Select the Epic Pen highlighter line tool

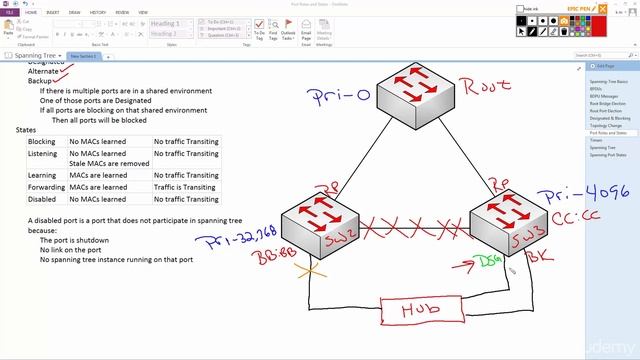click(543, 32)
